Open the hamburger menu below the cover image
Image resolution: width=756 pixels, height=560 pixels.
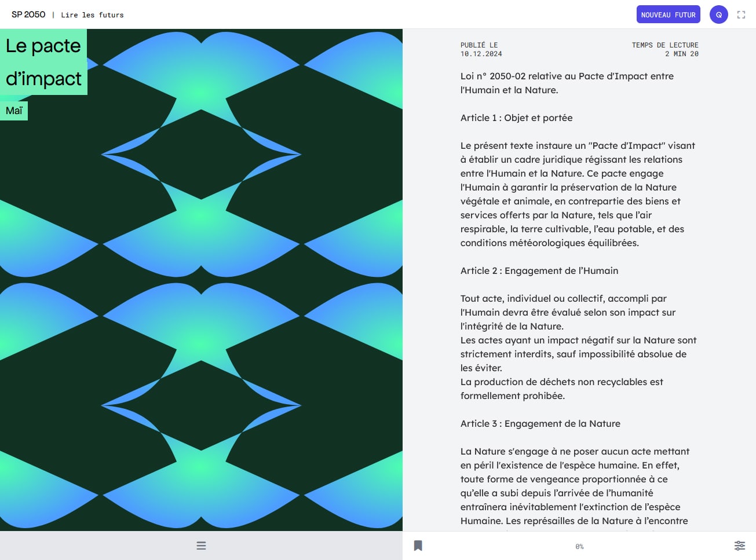tap(201, 546)
